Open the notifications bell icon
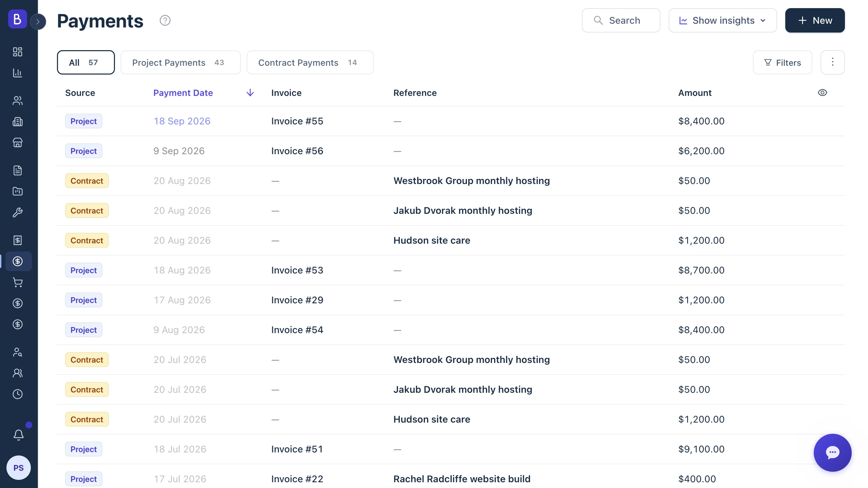Viewport: 868px width, 488px height. click(x=19, y=435)
